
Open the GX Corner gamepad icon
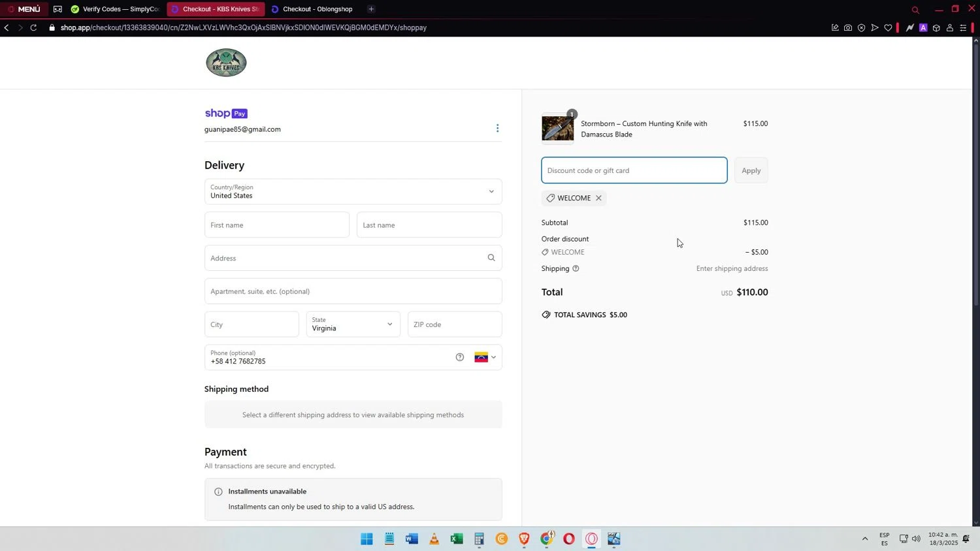point(57,9)
